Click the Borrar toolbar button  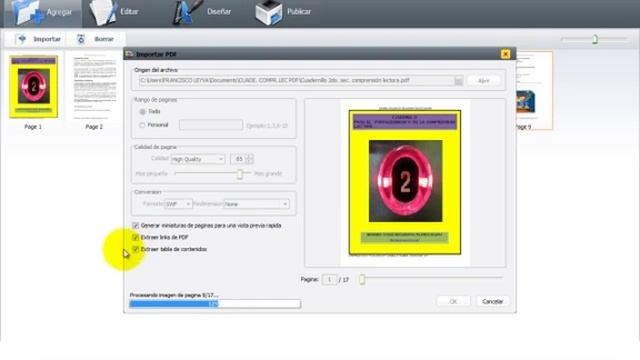[96, 39]
